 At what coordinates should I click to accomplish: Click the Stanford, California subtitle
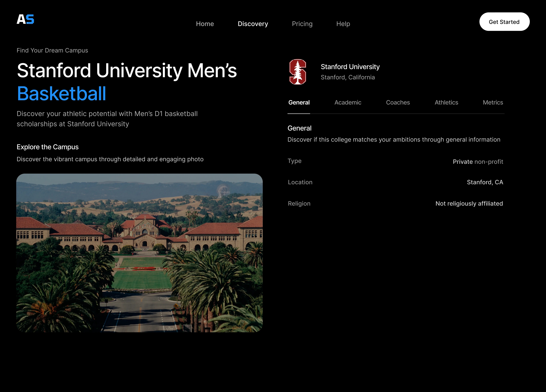[x=348, y=77]
